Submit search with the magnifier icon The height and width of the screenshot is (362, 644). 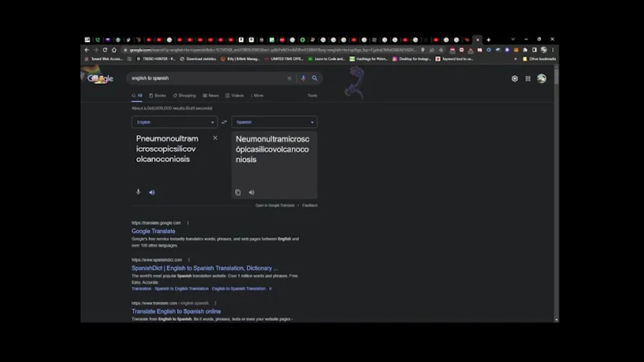(314, 78)
